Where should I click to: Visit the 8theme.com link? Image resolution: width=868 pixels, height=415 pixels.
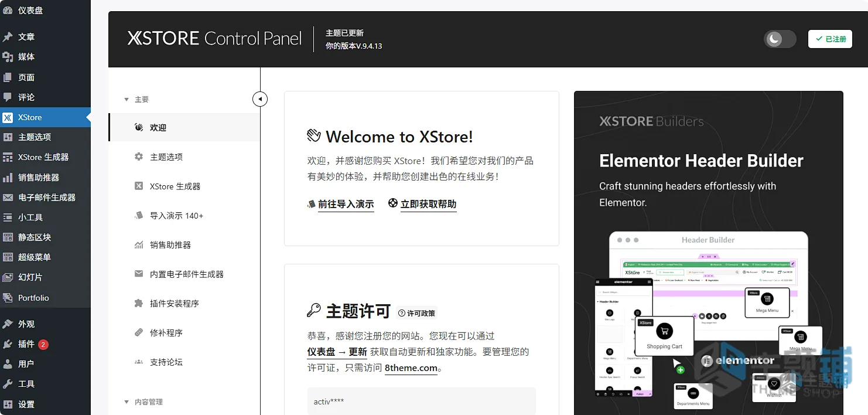tap(411, 368)
